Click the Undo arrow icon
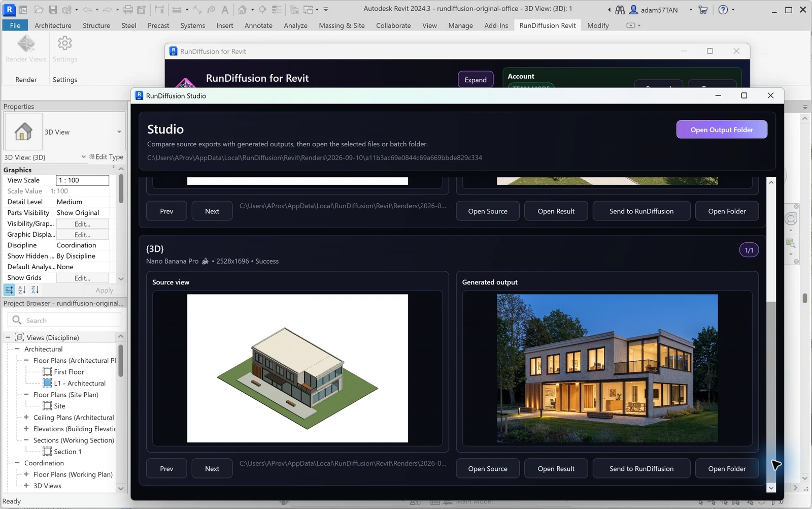Image resolution: width=812 pixels, height=509 pixels. pyautogui.click(x=87, y=9)
